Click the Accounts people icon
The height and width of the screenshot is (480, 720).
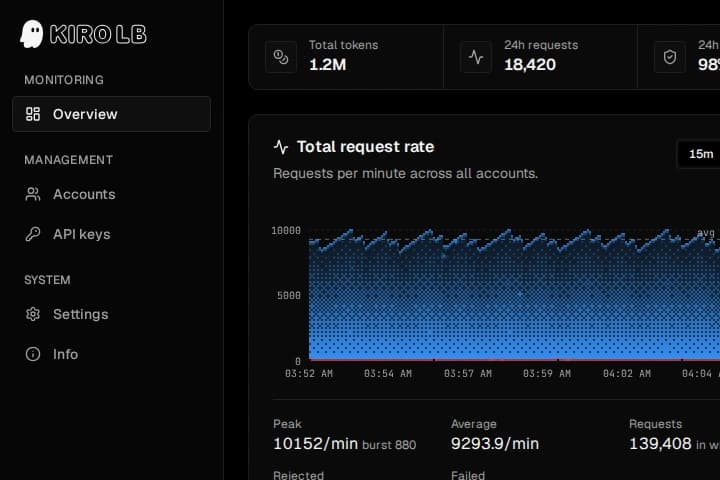33,194
